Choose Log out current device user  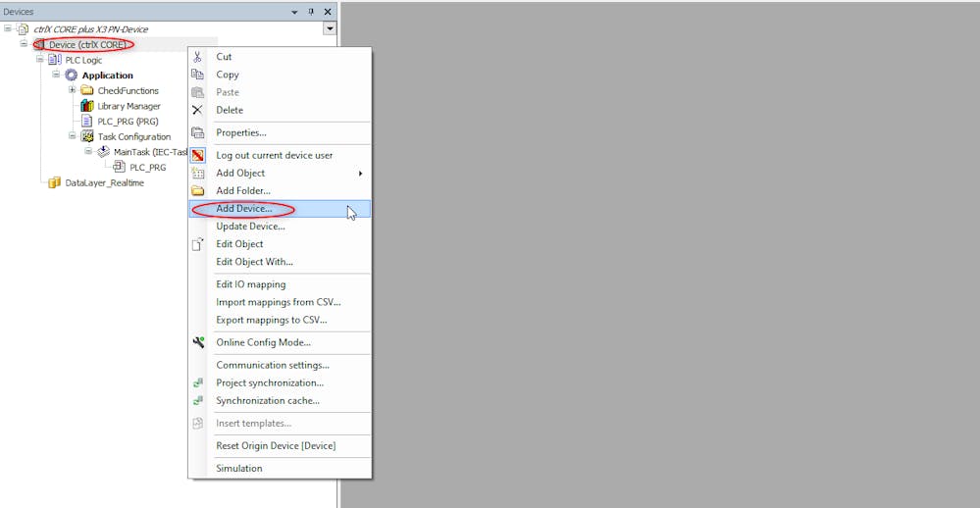pyautogui.click(x=280, y=155)
